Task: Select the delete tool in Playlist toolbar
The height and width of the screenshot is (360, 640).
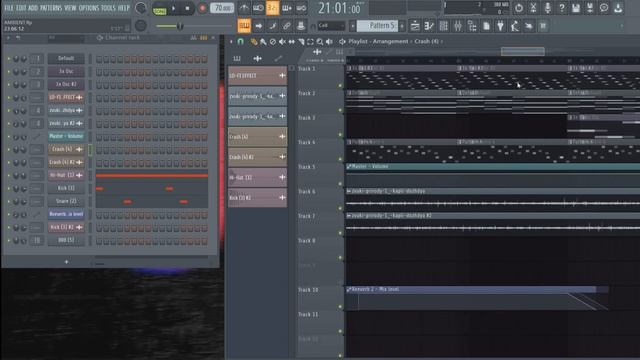Action: [x=273, y=41]
